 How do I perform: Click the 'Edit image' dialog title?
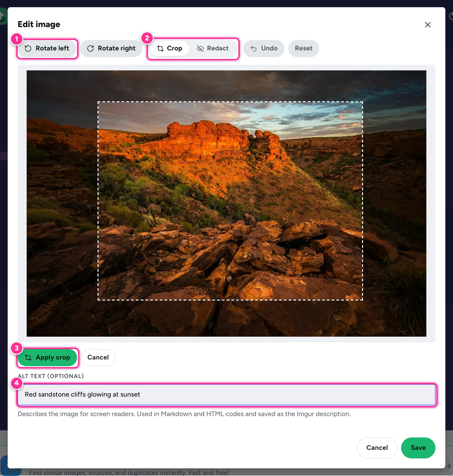click(39, 24)
